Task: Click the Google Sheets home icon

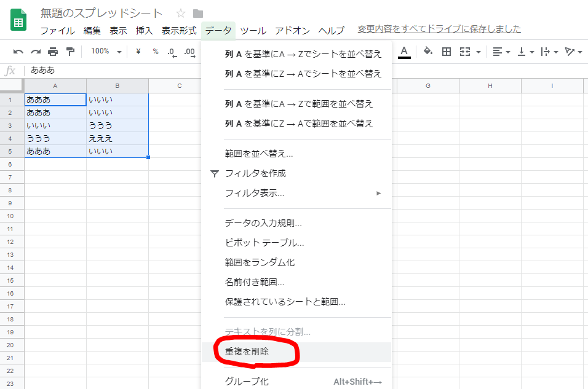Action: (x=18, y=20)
